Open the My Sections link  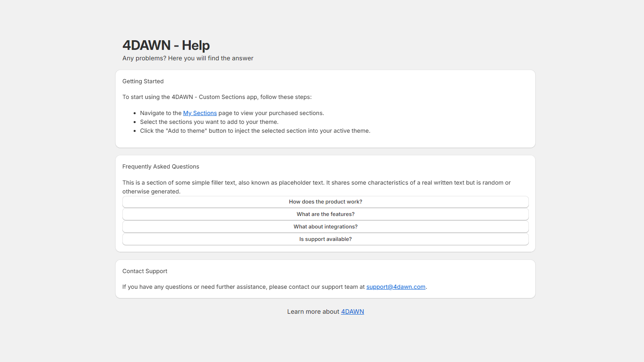click(x=200, y=113)
